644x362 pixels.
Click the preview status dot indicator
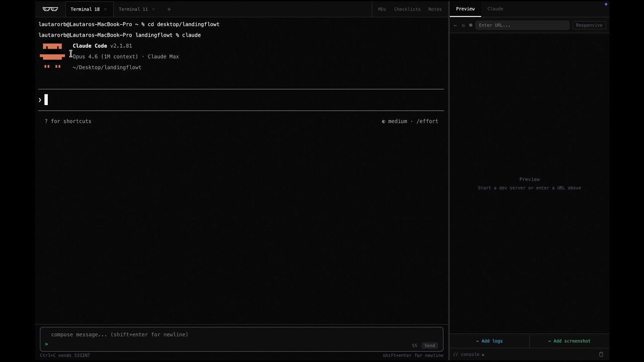[x=471, y=25]
